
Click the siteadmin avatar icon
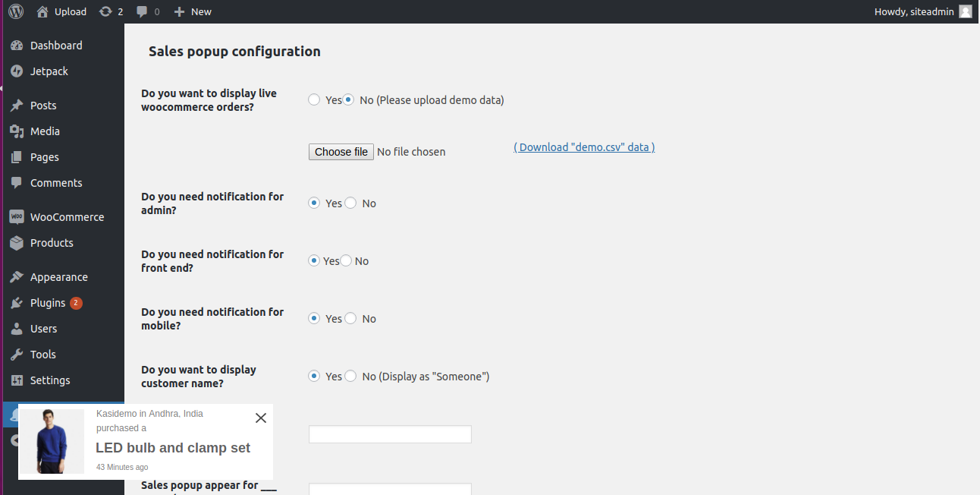[x=965, y=11]
